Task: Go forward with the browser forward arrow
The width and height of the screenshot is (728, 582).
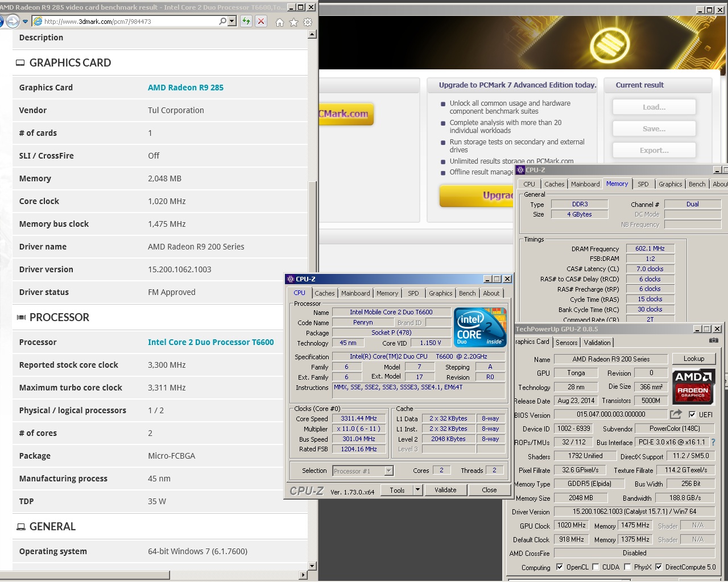Action: pos(13,22)
